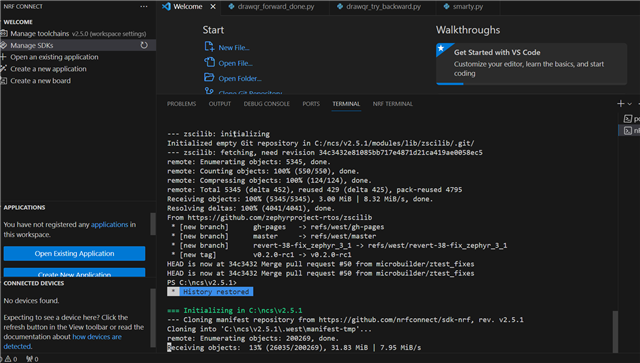640x363 pixels.
Task: Switch to OUTPUT panel tab
Action: pyautogui.click(x=220, y=104)
